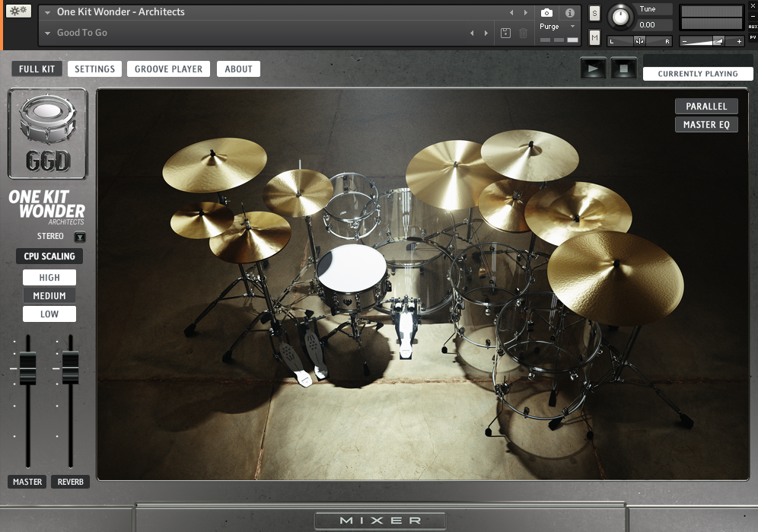Set CPU scaling to LOW
The image size is (758, 532).
pyautogui.click(x=49, y=314)
